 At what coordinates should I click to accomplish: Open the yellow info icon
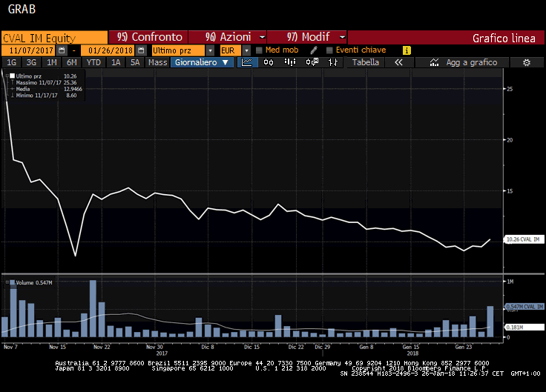pyautogui.click(x=407, y=50)
